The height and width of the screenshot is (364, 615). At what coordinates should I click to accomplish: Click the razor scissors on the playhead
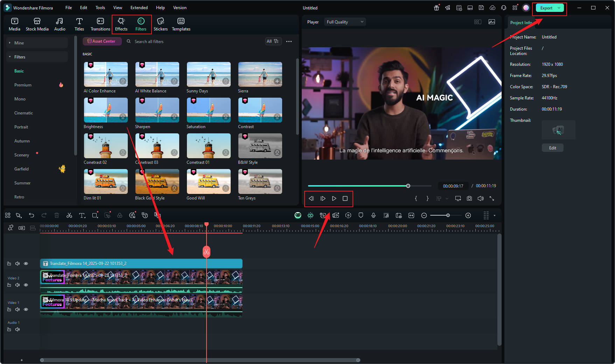(x=207, y=252)
